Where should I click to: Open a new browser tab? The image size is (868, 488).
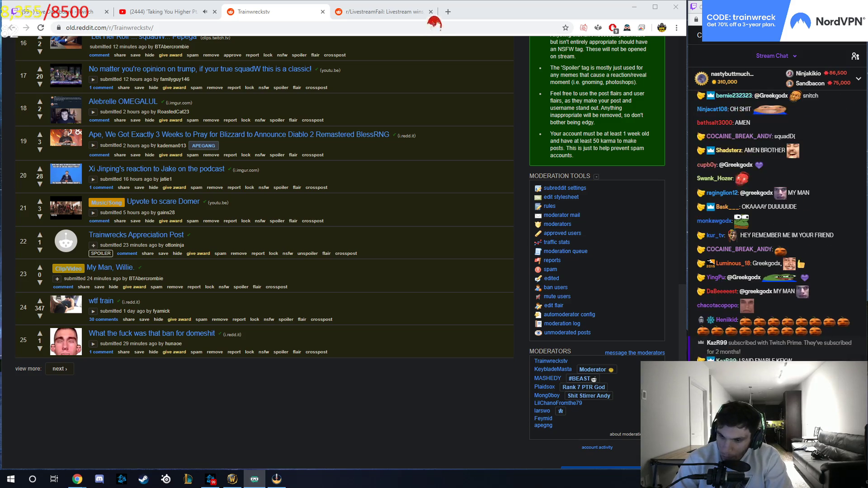(x=448, y=11)
